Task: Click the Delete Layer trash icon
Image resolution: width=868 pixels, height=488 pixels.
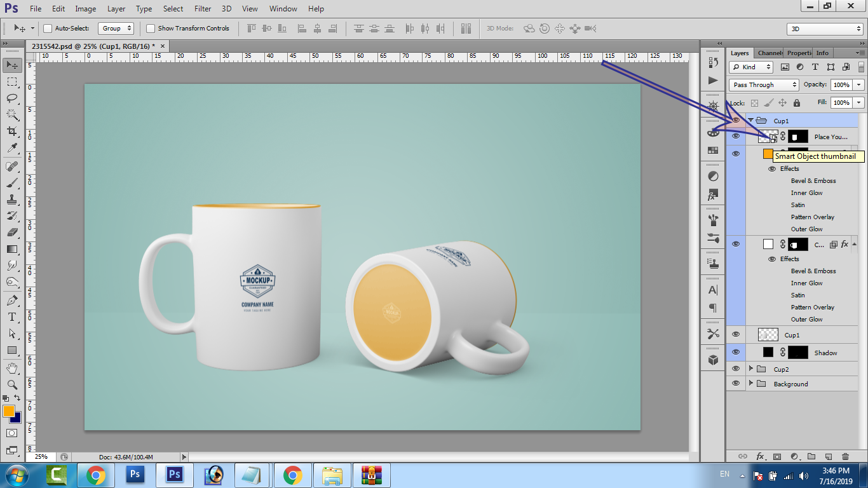Action: (845, 456)
